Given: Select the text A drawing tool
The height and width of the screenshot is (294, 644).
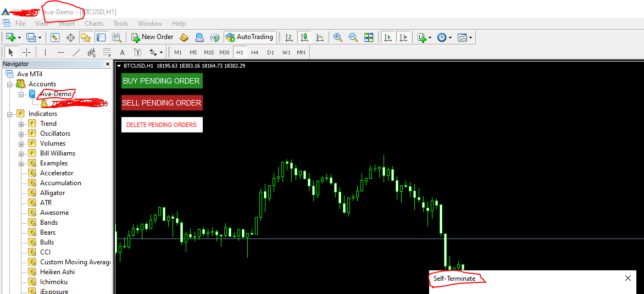Looking at the screenshot, I should [x=122, y=53].
